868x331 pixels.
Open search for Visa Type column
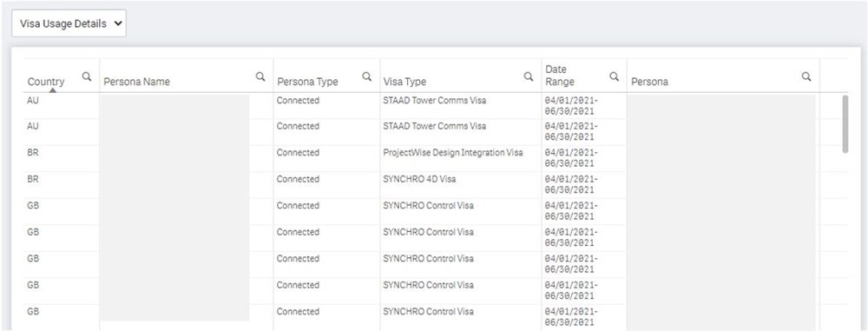pos(529,76)
